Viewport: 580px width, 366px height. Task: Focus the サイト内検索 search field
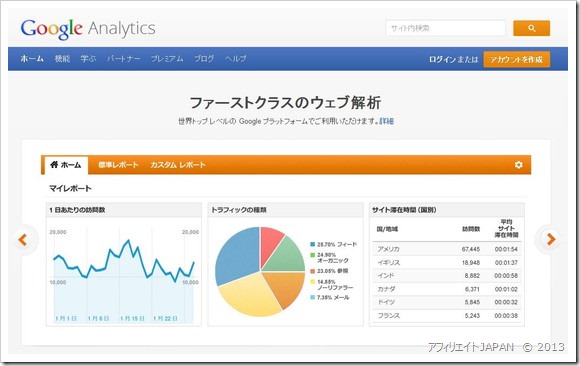tap(445, 28)
